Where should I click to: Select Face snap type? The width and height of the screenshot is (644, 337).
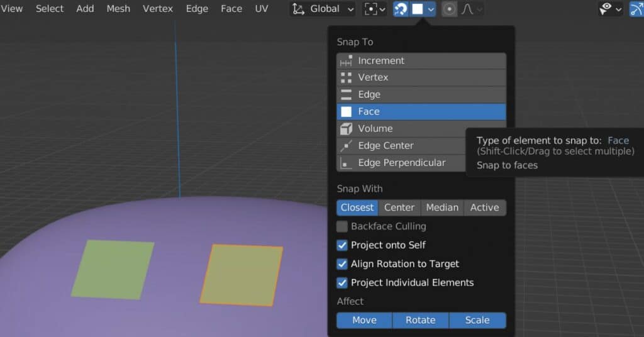[x=421, y=112]
